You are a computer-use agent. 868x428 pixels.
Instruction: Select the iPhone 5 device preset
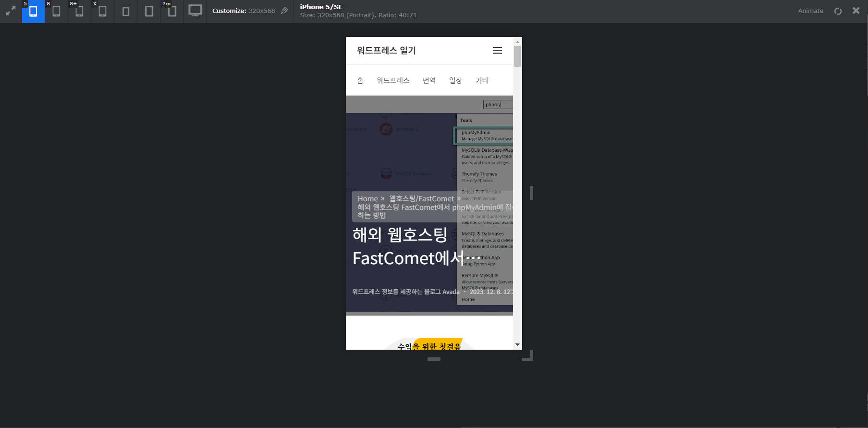point(33,11)
